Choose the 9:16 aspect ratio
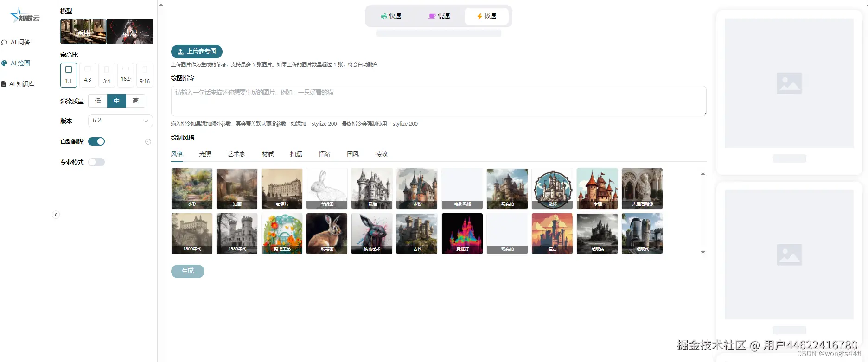Image resolution: width=868 pixels, height=362 pixels. (145, 75)
